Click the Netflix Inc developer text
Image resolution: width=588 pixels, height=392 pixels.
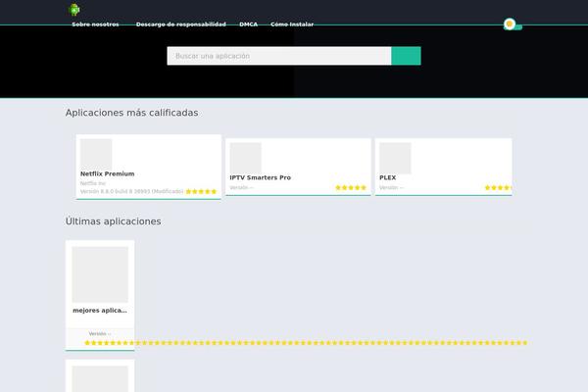[93, 183]
